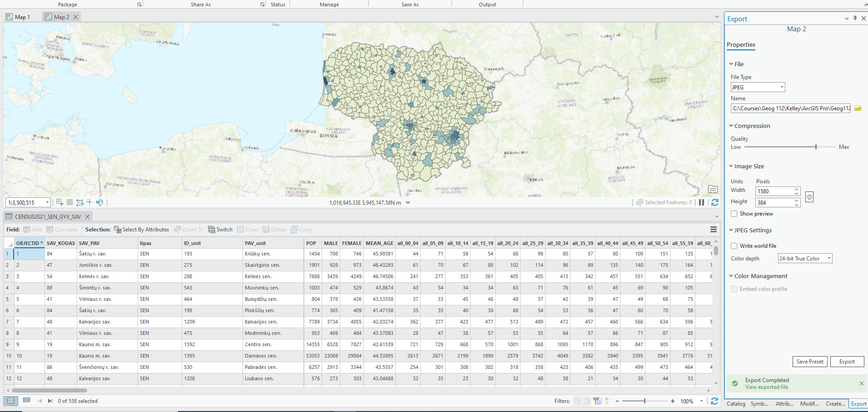
Task: Enable the Show preview checkbox
Action: 734,214
